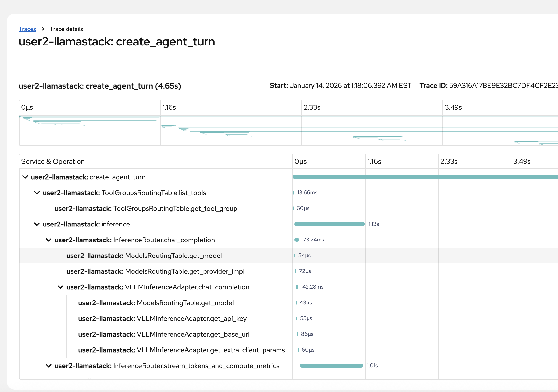
Task: Collapse VLLMInferenceAdapter.chat_completion chevron
Action: (60, 287)
